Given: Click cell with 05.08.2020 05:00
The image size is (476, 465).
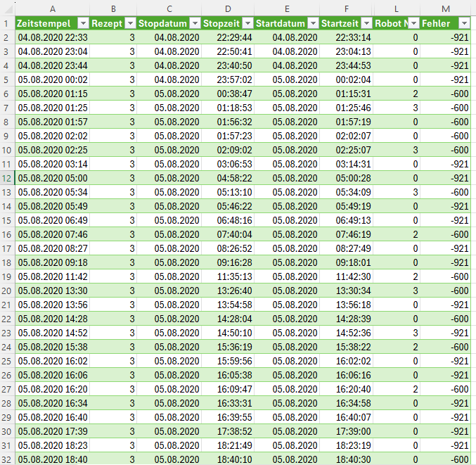Looking at the screenshot, I should [x=53, y=178].
